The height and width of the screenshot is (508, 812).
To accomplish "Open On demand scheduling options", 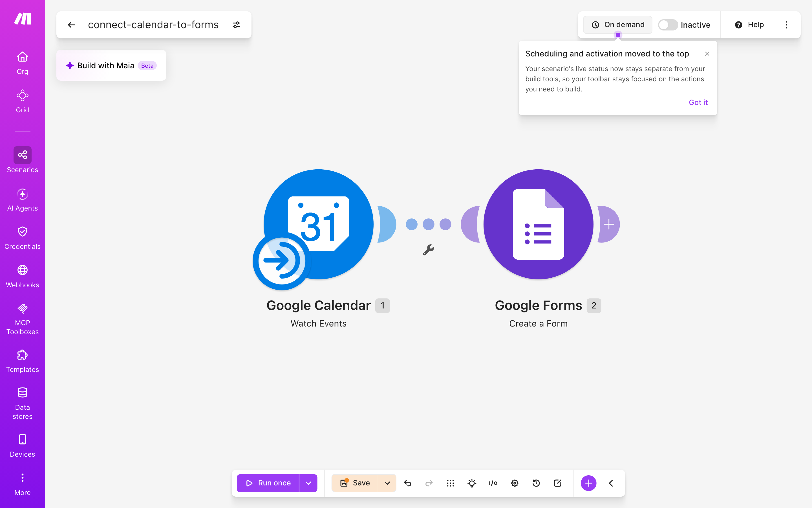I will (x=618, y=25).
